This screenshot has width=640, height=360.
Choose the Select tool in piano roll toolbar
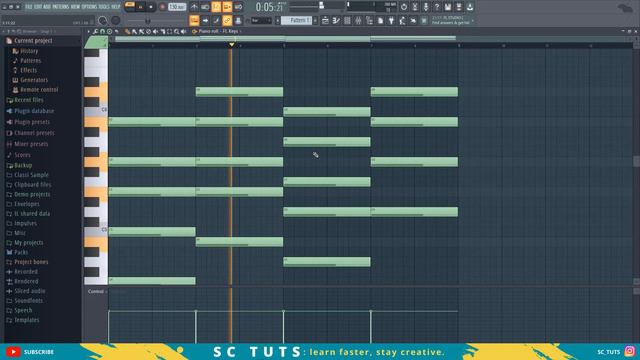[x=169, y=31]
